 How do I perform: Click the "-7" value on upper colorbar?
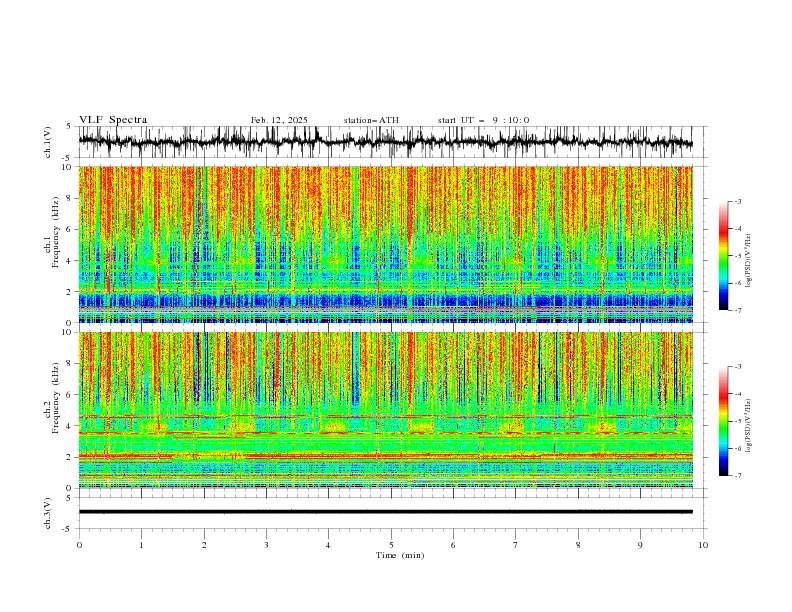pos(738,310)
